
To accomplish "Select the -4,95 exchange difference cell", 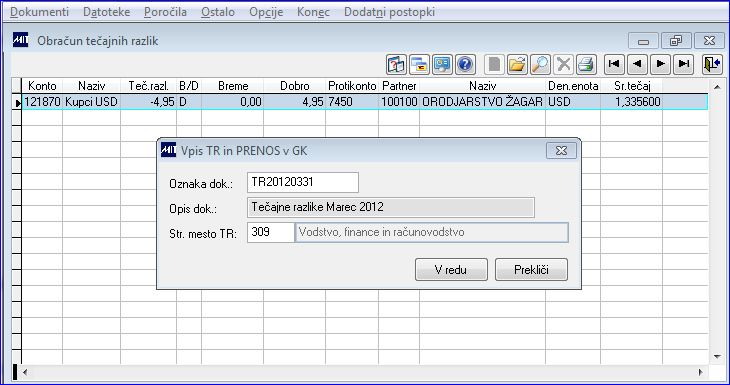I will pos(149,102).
